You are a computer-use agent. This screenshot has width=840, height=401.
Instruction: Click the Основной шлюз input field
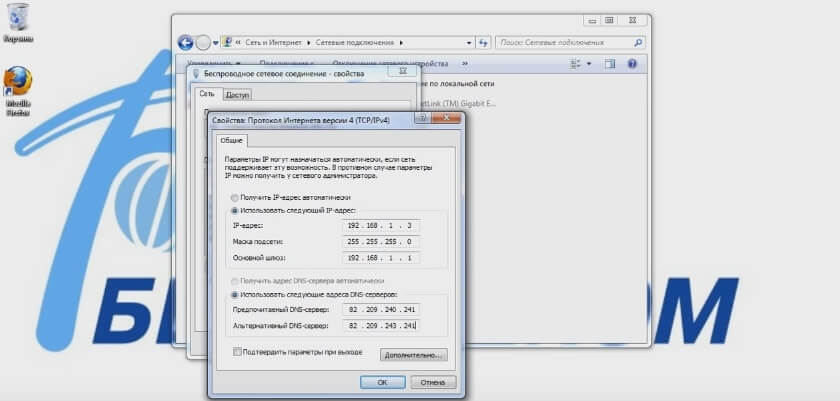(x=381, y=258)
